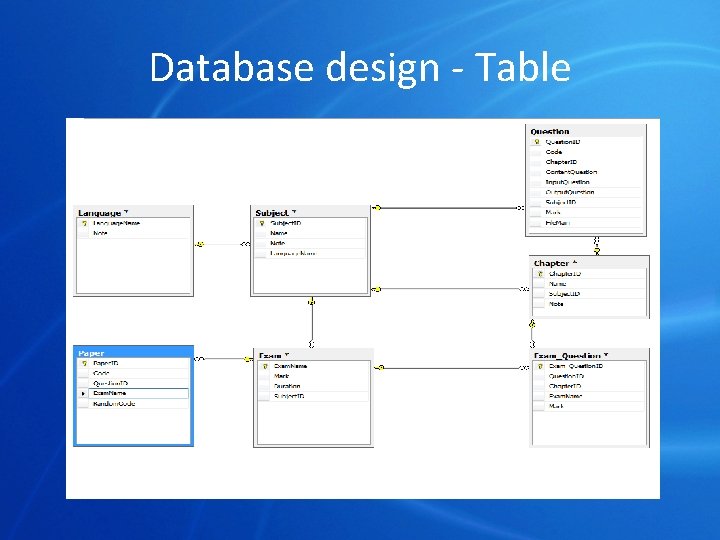720x540 pixels.
Task: Click the slide title Database design - Table
Action: pyautogui.click(x=360, y=68)
